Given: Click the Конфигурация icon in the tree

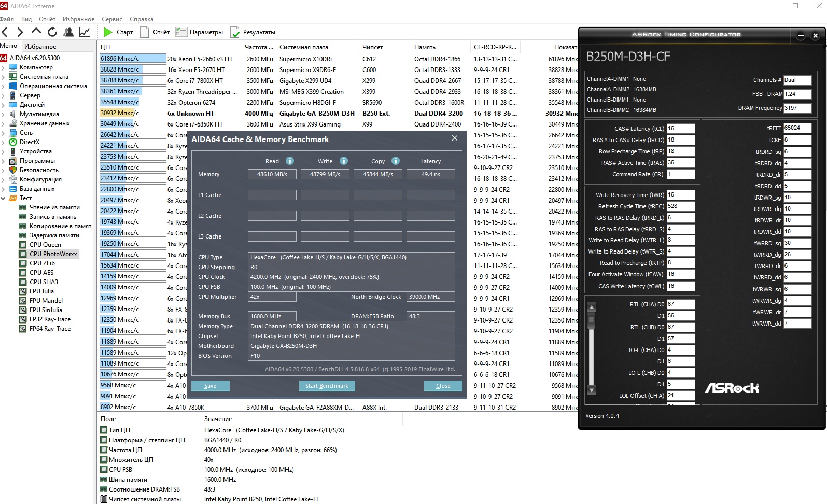Looking at the screenshot, I should tap(13, 179).
